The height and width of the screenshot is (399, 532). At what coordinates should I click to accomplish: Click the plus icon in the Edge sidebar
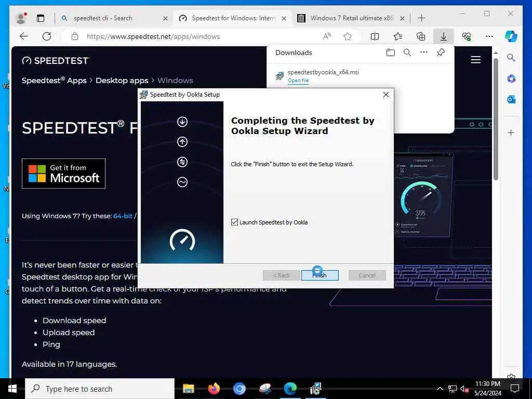[511, 132]
